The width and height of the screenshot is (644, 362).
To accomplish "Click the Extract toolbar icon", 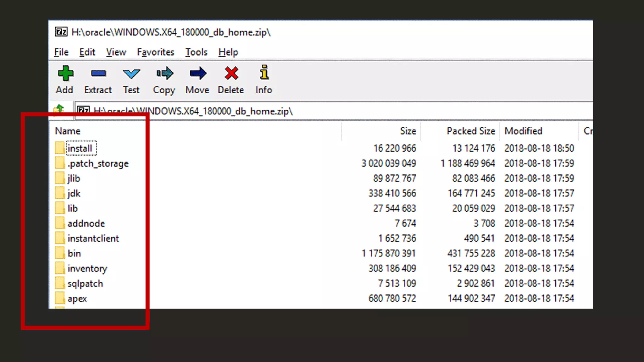I will pos(98,74).
